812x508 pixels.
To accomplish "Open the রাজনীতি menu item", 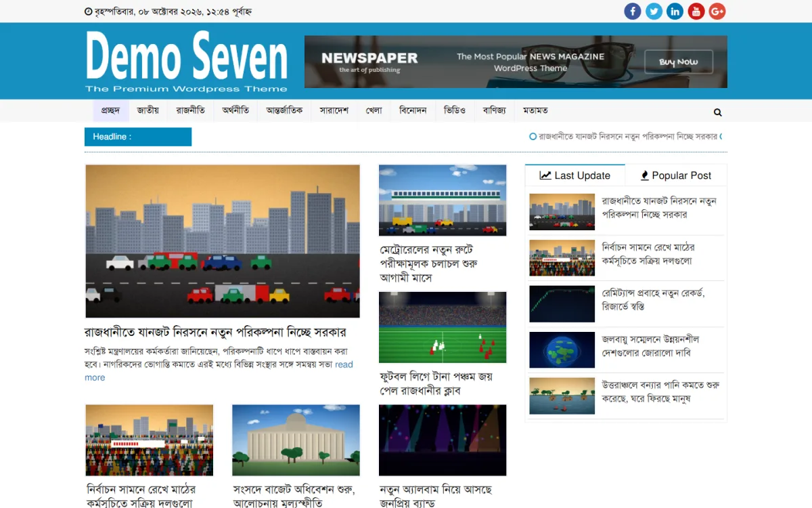I will (191, 110).
